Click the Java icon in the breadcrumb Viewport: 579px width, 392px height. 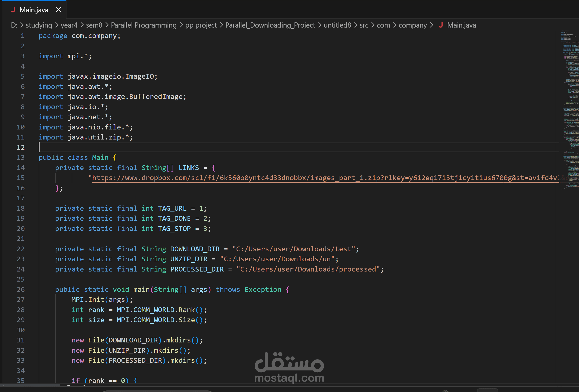point(441,25)
